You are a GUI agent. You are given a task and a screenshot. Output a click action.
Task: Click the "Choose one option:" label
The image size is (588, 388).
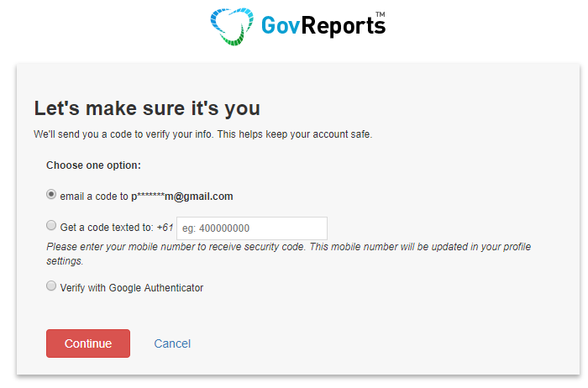93,165
